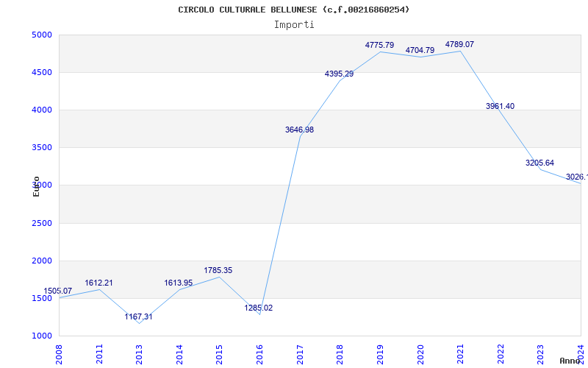Select the 3961.40 data label

[x=500, y=106]
